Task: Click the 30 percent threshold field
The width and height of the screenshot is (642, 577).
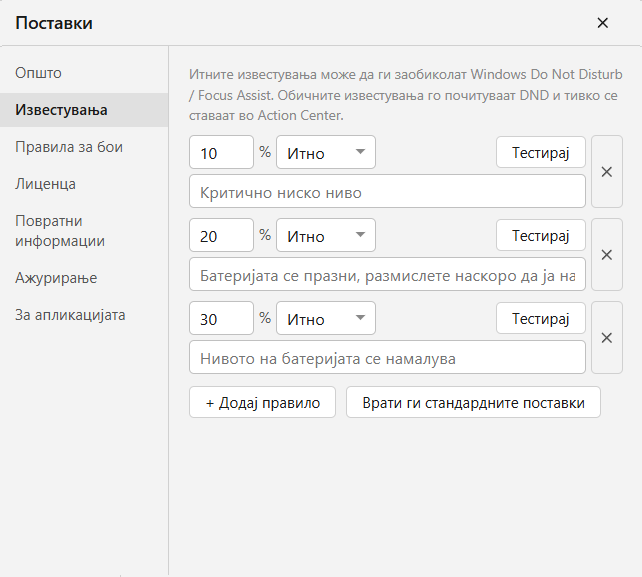Action: point(222,318)
